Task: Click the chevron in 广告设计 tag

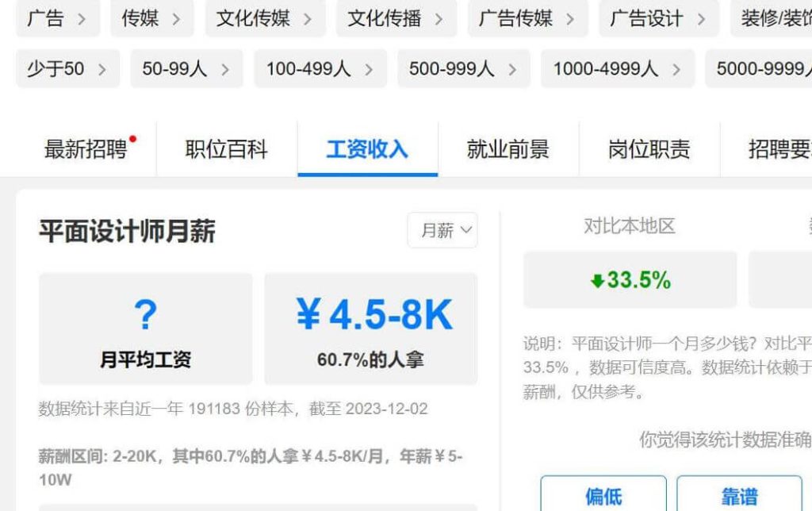Action: click(x=701, y=20)
